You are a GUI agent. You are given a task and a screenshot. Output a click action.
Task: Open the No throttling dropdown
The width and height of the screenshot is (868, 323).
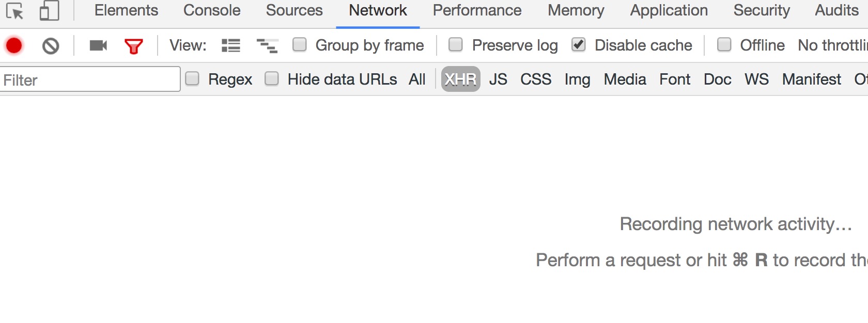[x=832, y=45]
